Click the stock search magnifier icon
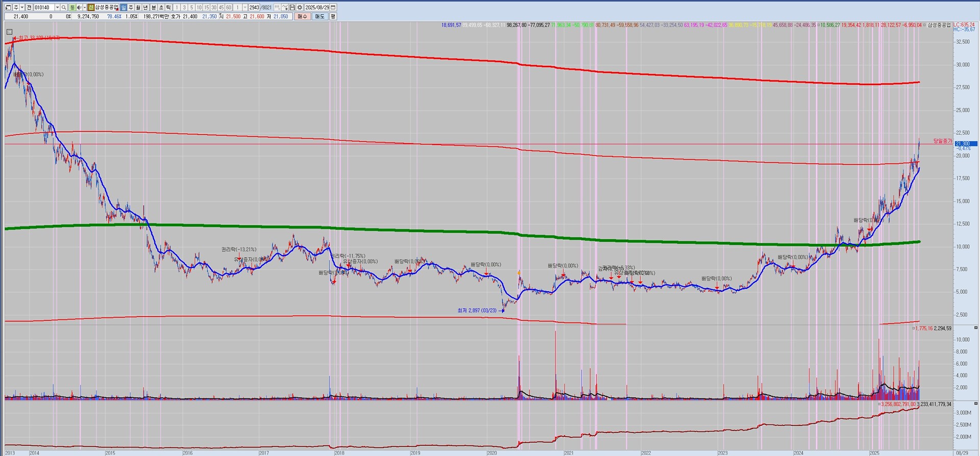980x456 pixels. coord(64,8)
